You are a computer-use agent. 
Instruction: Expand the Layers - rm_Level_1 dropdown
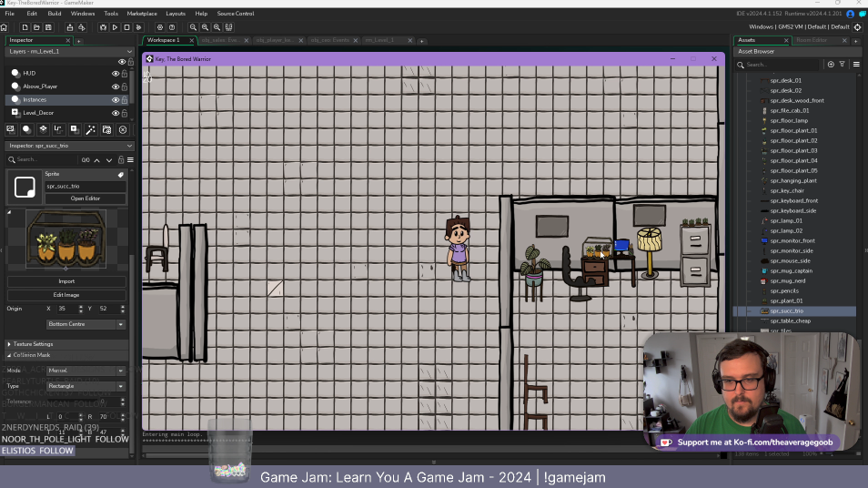pos(70,52)
